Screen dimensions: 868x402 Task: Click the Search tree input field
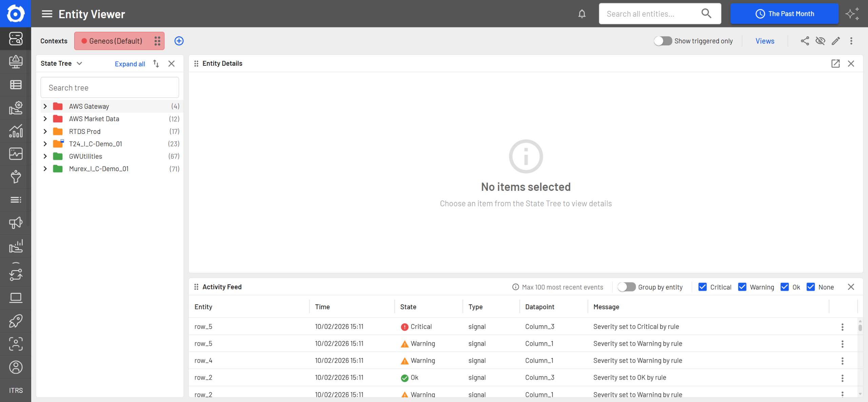click(110, 88)
